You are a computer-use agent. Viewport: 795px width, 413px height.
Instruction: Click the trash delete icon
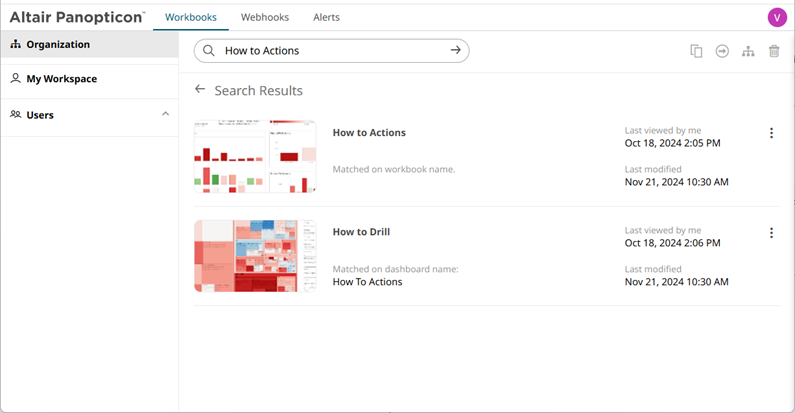click(774, 51)
